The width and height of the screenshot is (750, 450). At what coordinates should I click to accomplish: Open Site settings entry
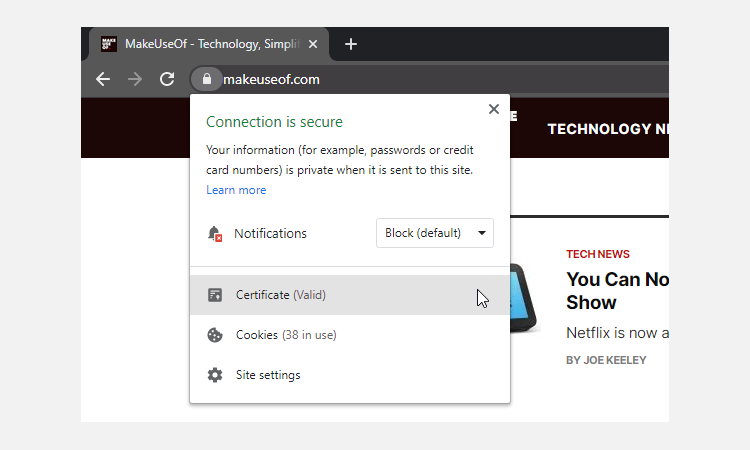coord(268,375)
